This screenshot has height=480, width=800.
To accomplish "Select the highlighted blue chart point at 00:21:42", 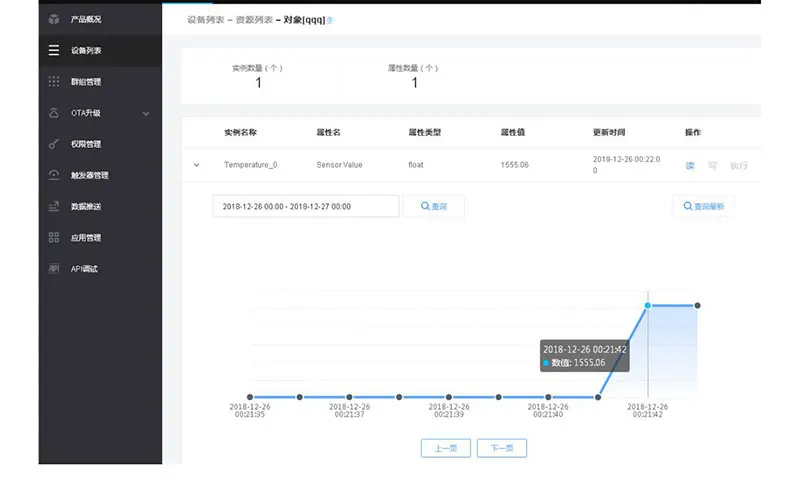I will click(647, 306).
